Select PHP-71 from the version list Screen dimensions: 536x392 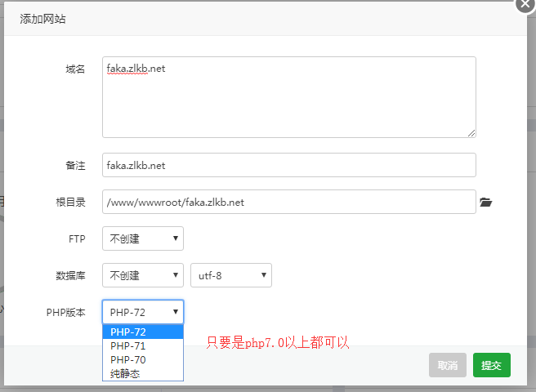[x=143, y=346]
